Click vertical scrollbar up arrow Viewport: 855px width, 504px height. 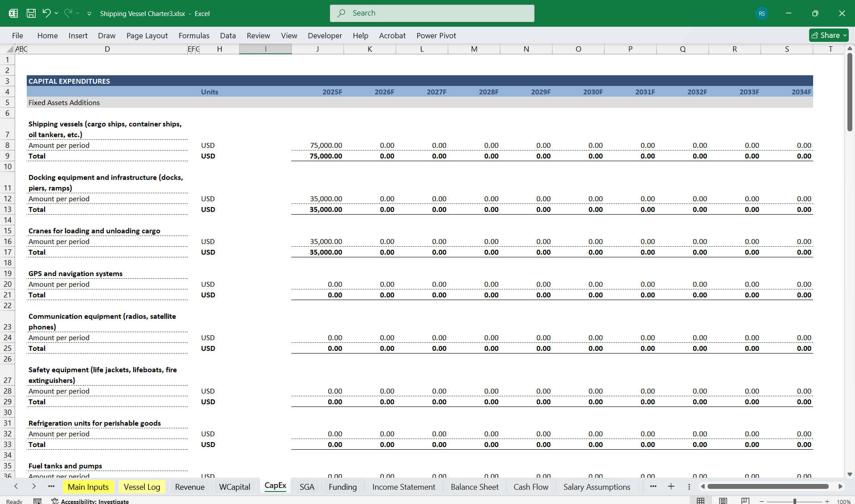(x=850, y=48)
